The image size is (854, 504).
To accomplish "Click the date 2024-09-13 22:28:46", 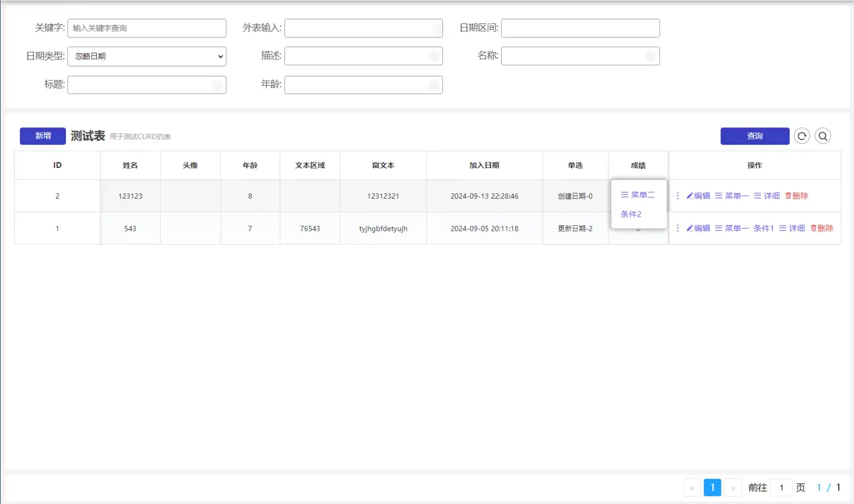I will click(484, 196).
